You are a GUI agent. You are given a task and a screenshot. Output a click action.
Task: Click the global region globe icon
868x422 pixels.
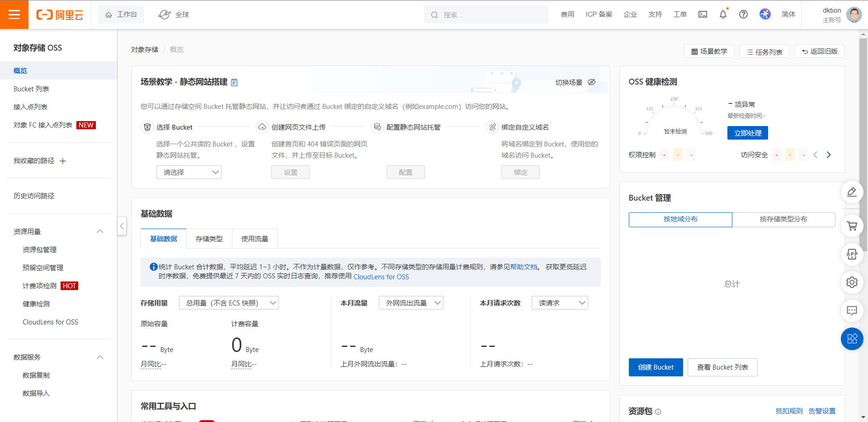(x=164, y=14)
